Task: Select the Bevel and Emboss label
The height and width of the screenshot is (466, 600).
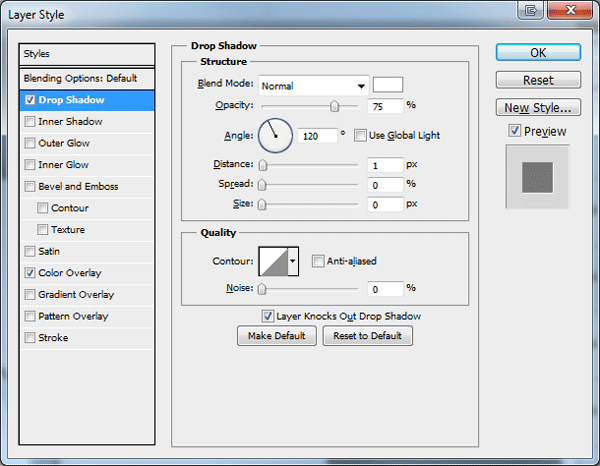Action: coord(78,186)
